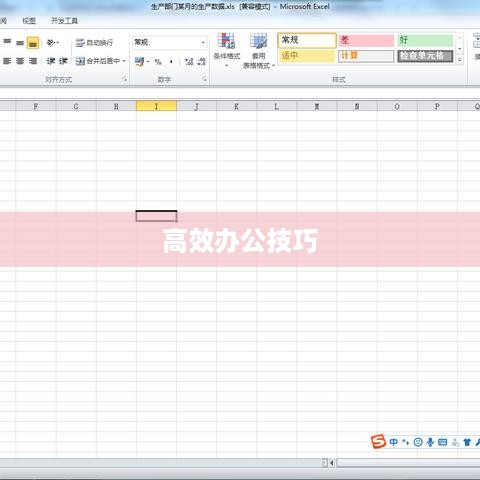Screen dimensions: 480x480
Task: Decrease cell indent
Action: click(x=51, y=61)
